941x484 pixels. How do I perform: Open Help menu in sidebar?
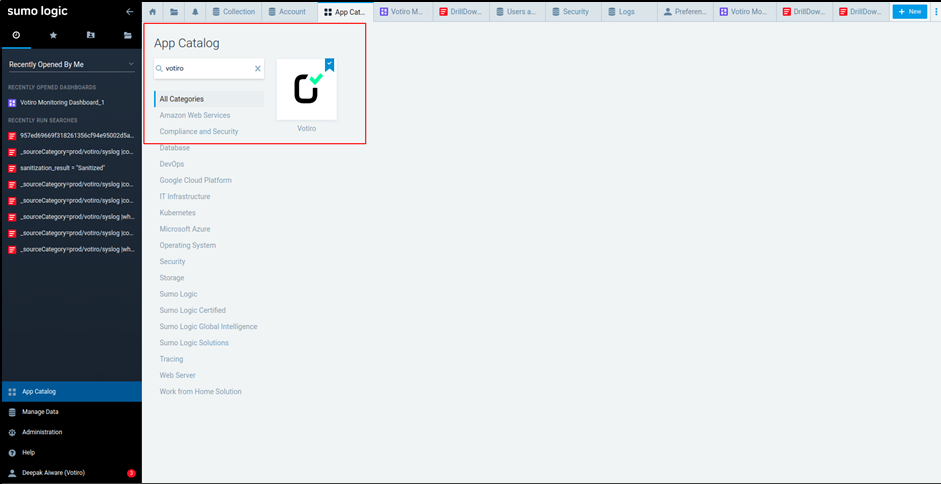click(x=71, y=453)
